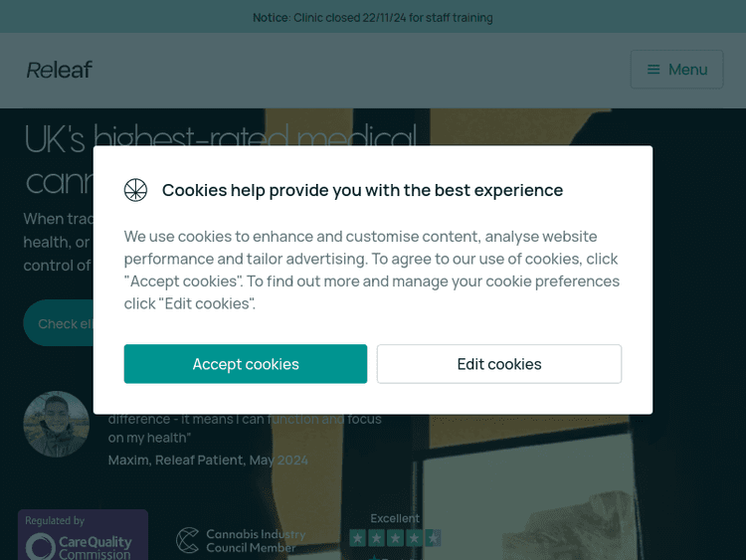Click the cookie description paragraph
Viewport: 746px width, 560px height.
372,270
